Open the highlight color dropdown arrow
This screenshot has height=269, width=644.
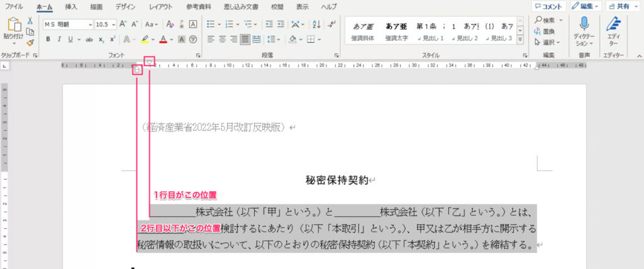(153, 40)
